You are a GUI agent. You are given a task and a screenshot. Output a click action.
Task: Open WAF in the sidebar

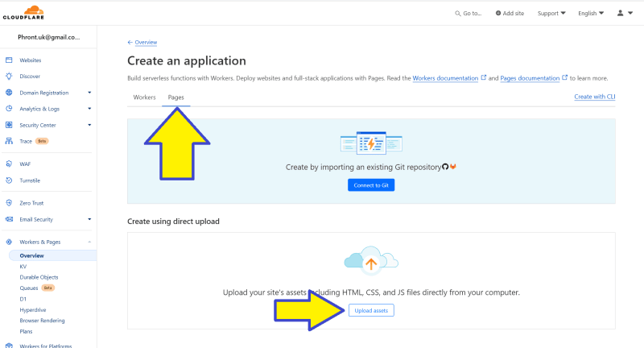coord(25,164)
